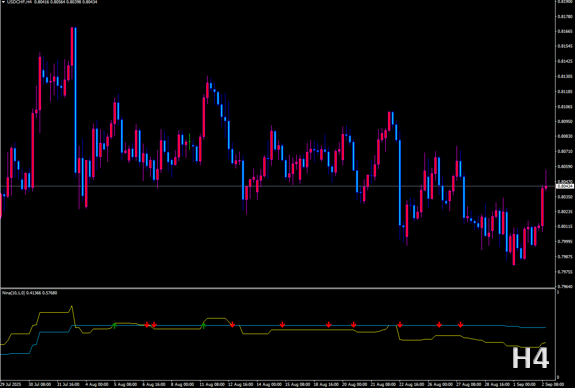
Task: Click the 4 Aug 00:00 time label
Action: pyautogui.click(x=97, y=384)
